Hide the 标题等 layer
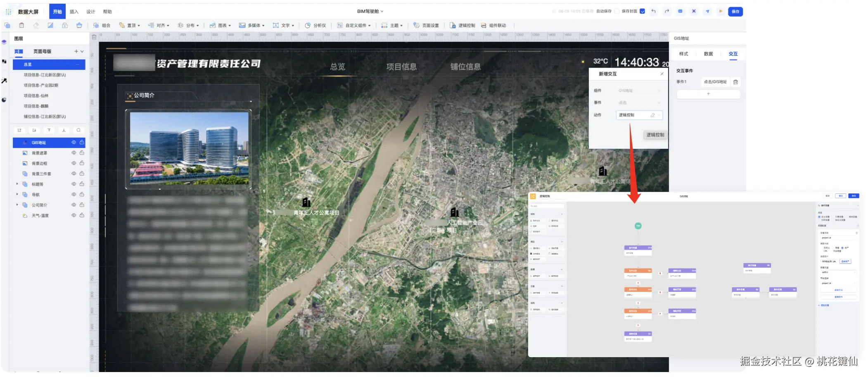868x377 pixels. (x=74, y=184)
